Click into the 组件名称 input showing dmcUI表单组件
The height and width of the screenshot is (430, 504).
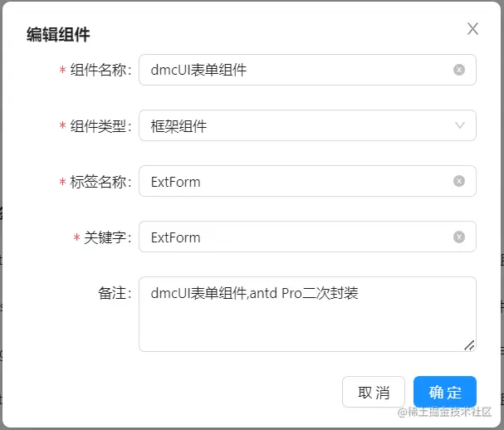coord(291,70)
